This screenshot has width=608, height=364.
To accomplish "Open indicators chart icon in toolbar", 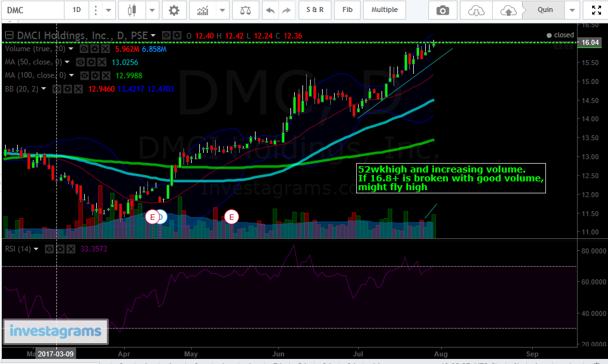I will pos(202,10).
